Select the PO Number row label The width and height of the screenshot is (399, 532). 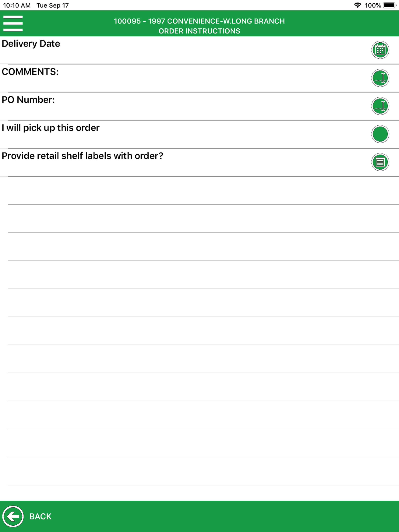point(28,100)
